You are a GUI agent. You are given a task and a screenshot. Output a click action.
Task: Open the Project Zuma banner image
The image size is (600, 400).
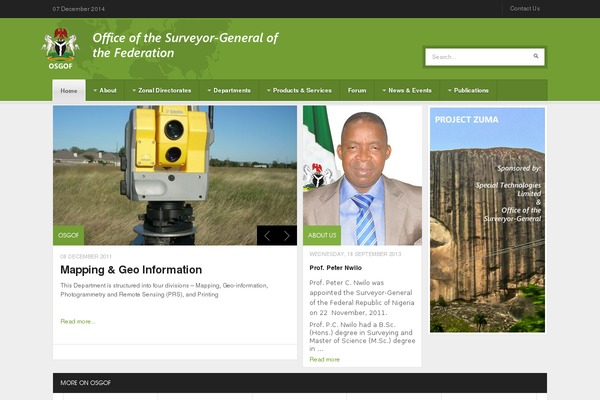click(x=488, y=220)
